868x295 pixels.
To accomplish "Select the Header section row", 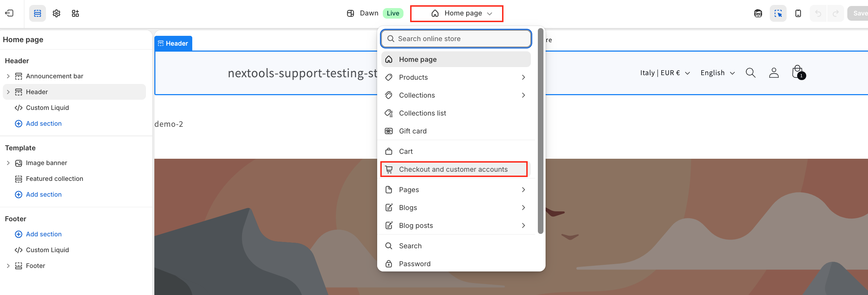I will click(x=74, y=92).
